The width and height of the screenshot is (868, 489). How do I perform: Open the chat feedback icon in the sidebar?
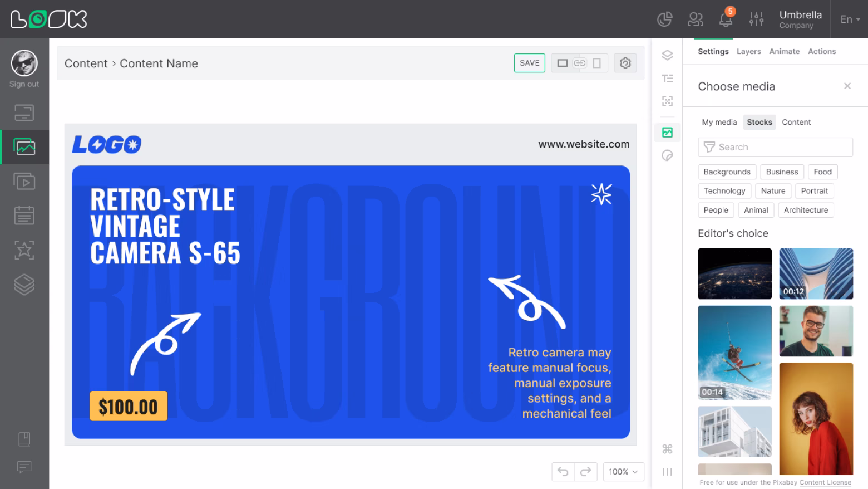pyautogui.click(x=24, y=467)
